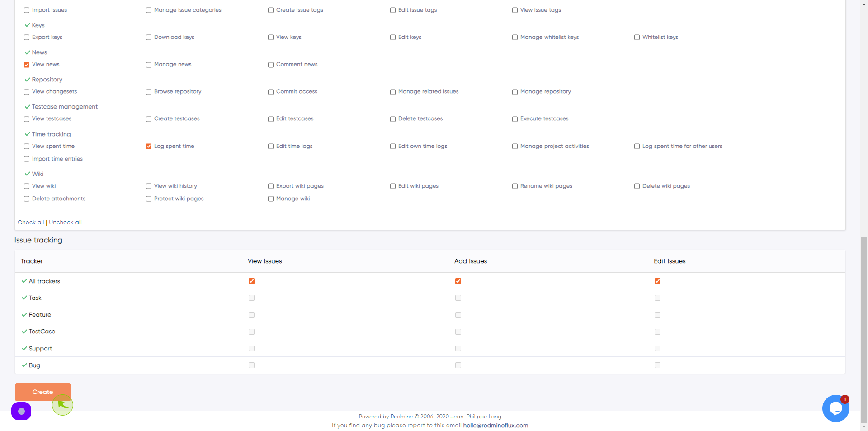This screenshot has width=868, height=431.
Task: Enable Manage issue categories
Action: coord(149,10)
